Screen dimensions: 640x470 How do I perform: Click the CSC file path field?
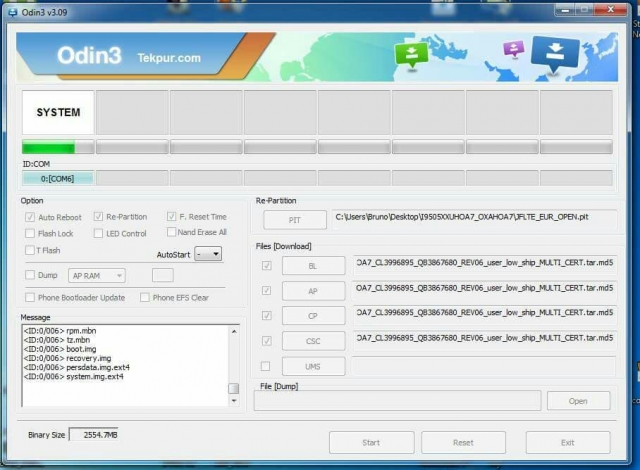[484, 340]
